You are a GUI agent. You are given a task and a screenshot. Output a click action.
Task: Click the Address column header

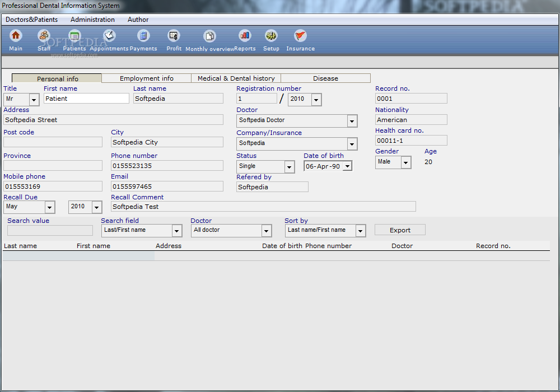click(x=168, y=246)
